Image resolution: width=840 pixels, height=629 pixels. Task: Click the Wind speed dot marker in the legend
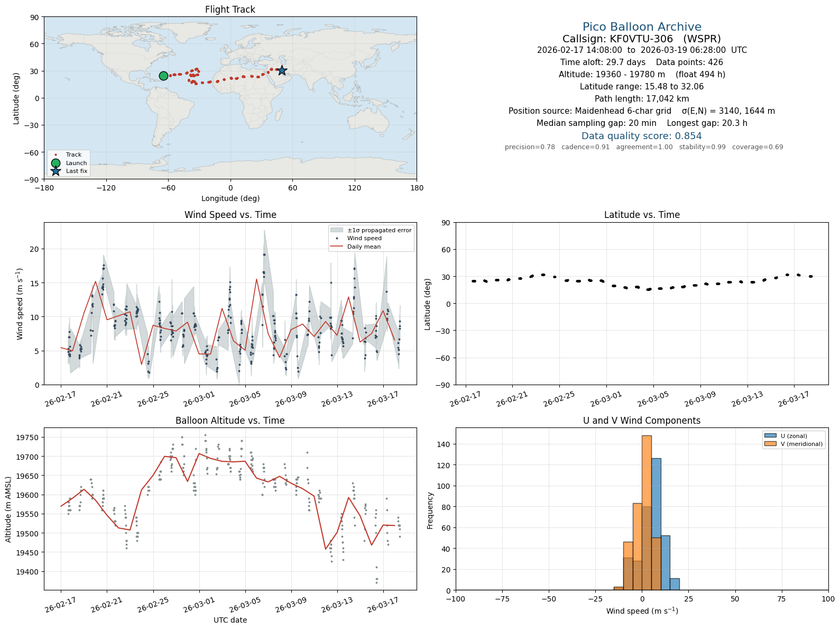click(337, 239)
